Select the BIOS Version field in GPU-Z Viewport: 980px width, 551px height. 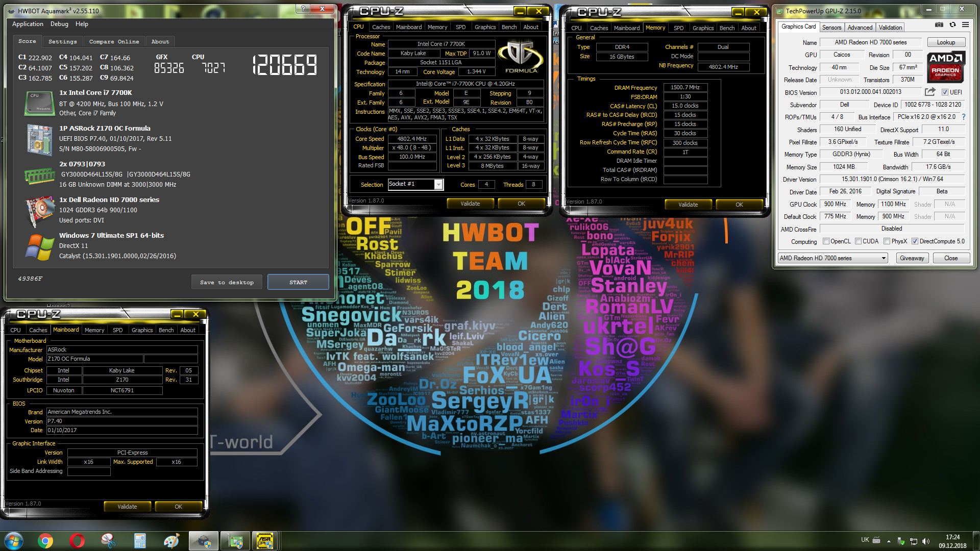870,92
